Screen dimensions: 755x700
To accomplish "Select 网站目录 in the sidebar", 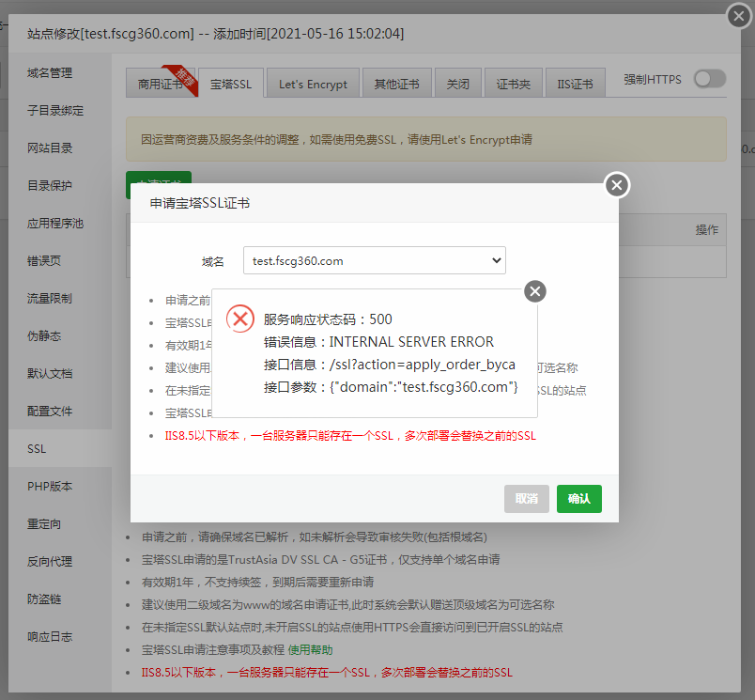I will tap(60, 148).
